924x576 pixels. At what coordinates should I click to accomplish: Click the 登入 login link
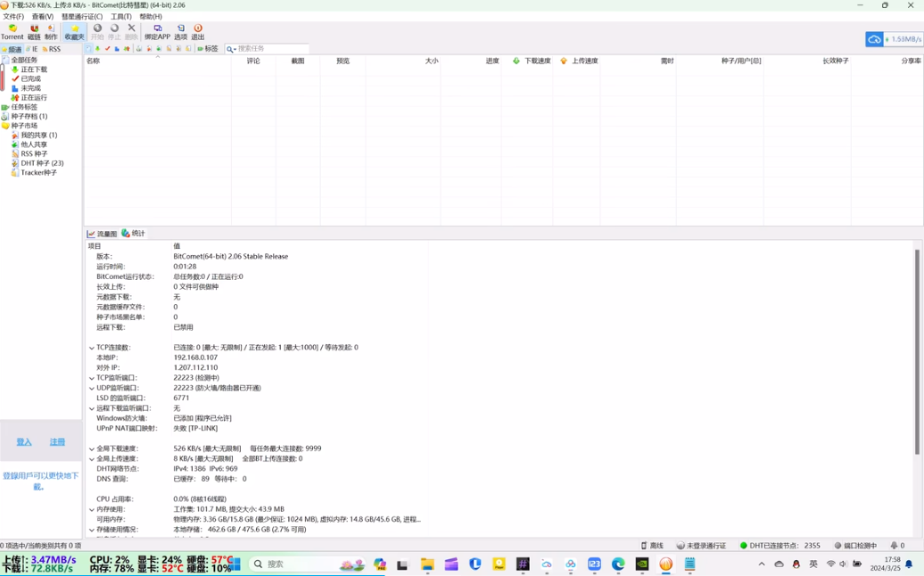(24, 441)
